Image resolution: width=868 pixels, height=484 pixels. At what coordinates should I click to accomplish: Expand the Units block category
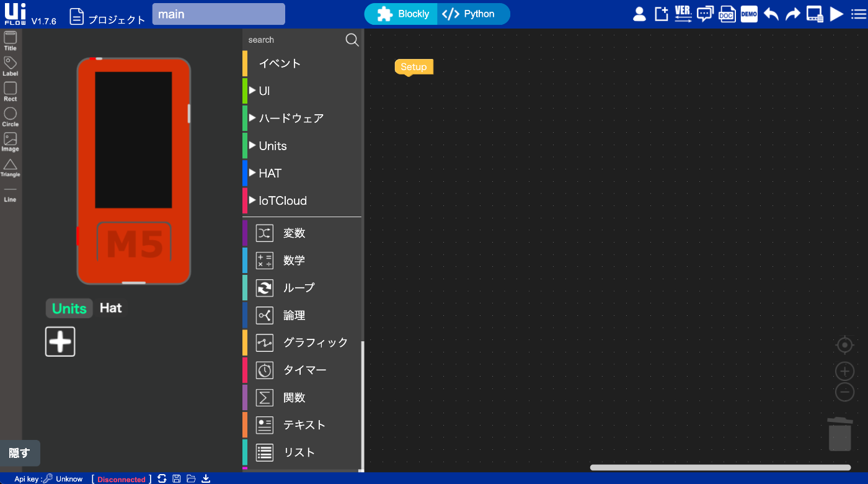[x=301, y=146]
